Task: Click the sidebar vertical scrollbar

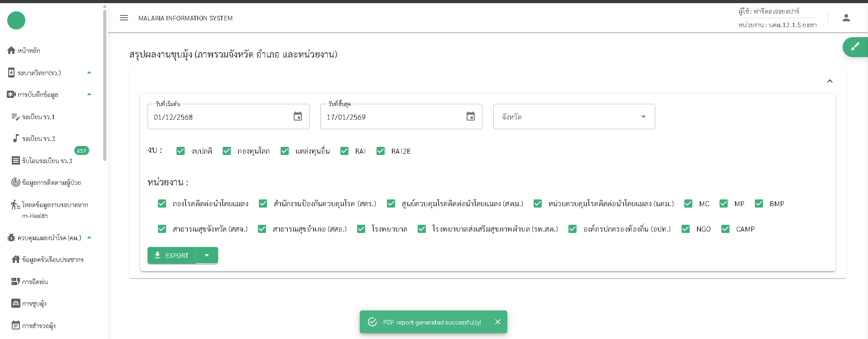Action: click(105, 86)
